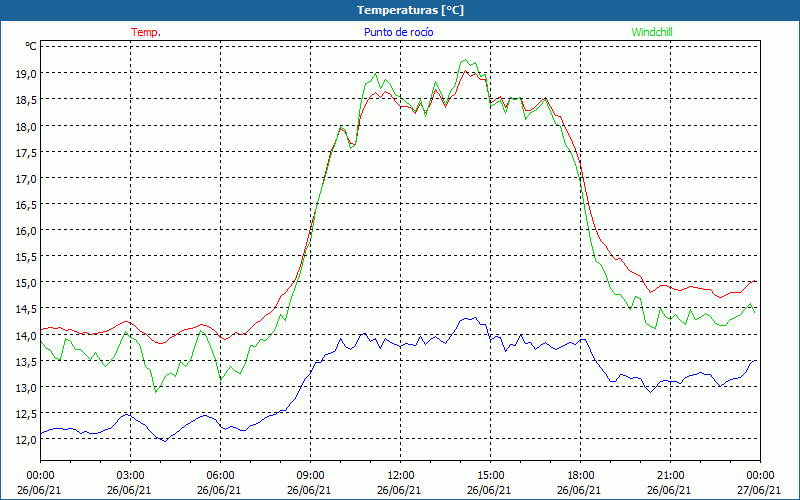Viewport: 800px width, 500px height.
Task: Click the 27/06/21 date label
Action: (x=759, y=490)
